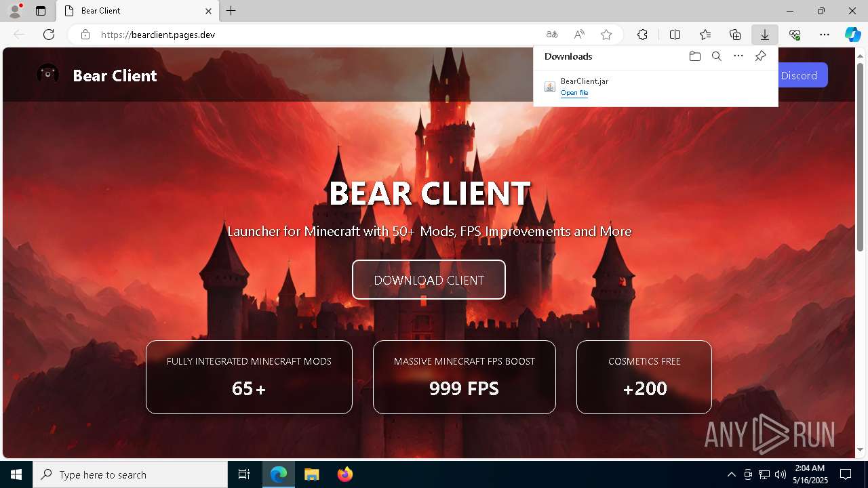Select the BearClient.jar download entry
868x488 pixels.
point(656,87)
